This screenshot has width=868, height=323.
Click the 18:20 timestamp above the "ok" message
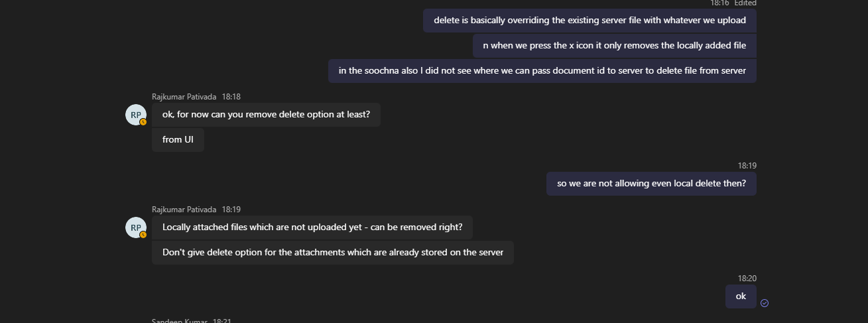click(747, 279)
